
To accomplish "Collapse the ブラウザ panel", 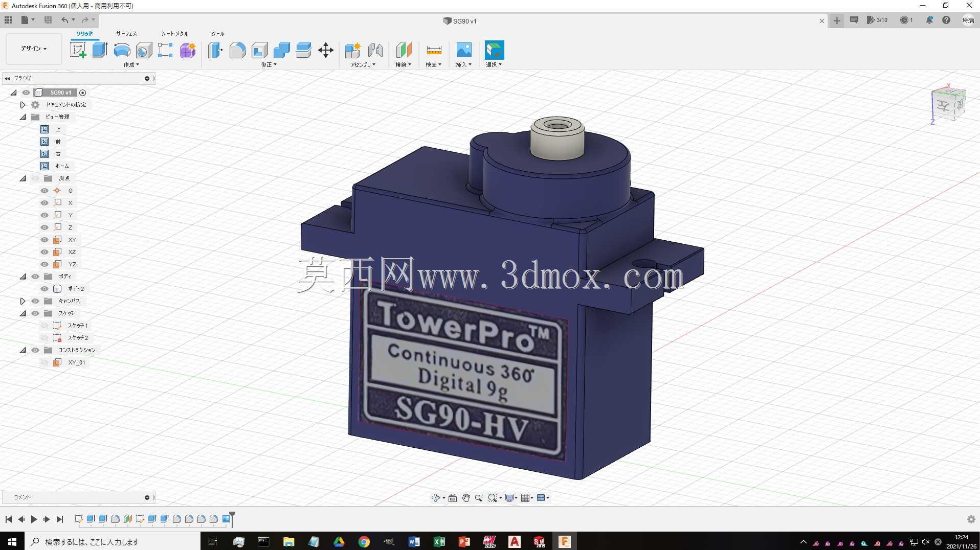I will tap(8, 78).
